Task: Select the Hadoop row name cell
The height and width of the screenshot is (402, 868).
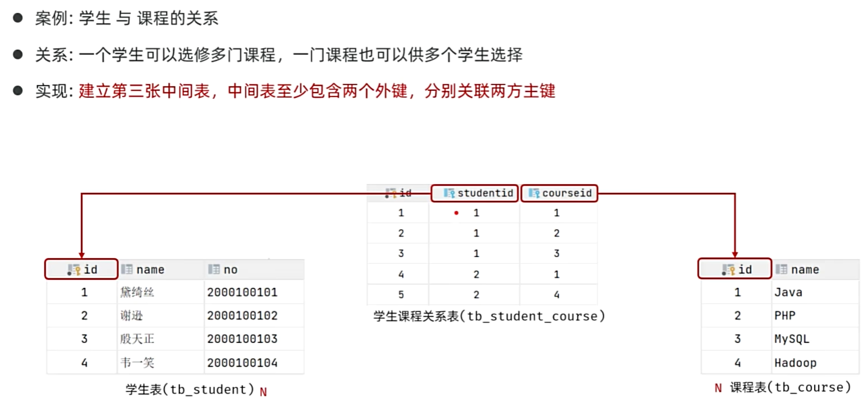Action: point(795,363)
